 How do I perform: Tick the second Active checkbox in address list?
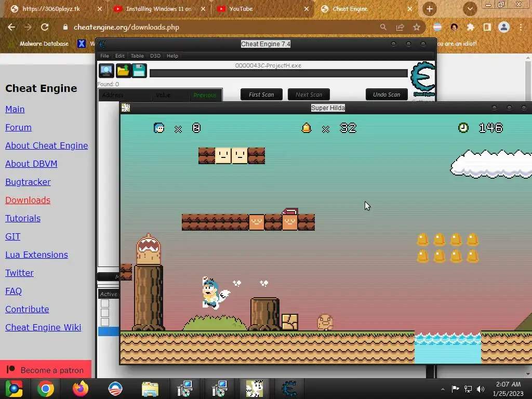click(105, 312)
